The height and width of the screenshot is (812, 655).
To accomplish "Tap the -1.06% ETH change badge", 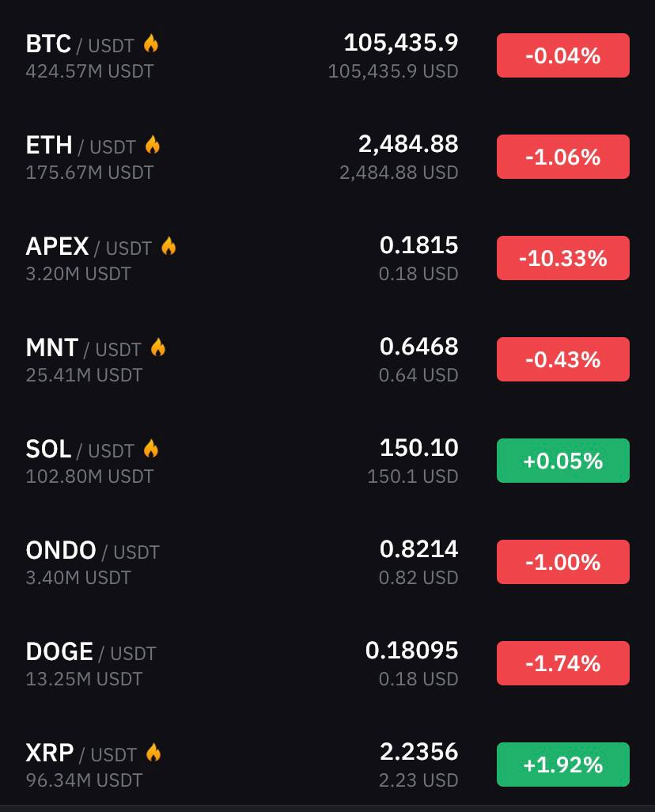I will (562, 157).
